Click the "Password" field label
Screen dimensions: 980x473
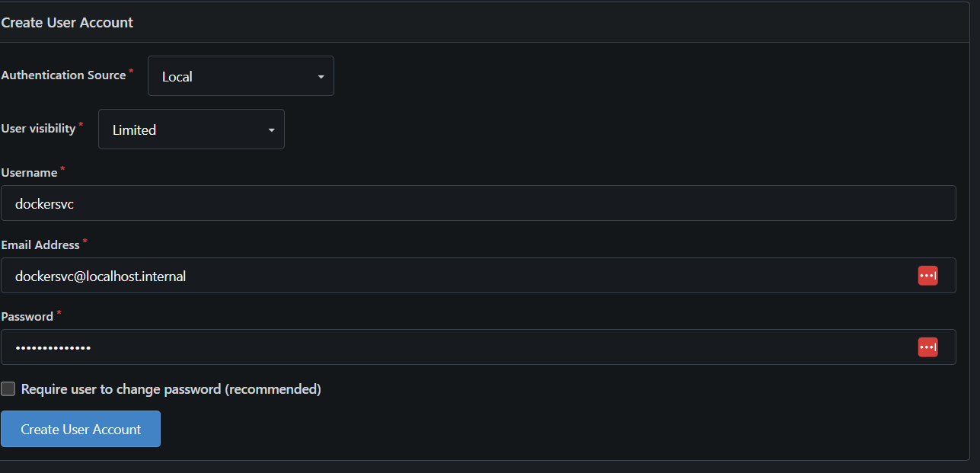point(27,317)
